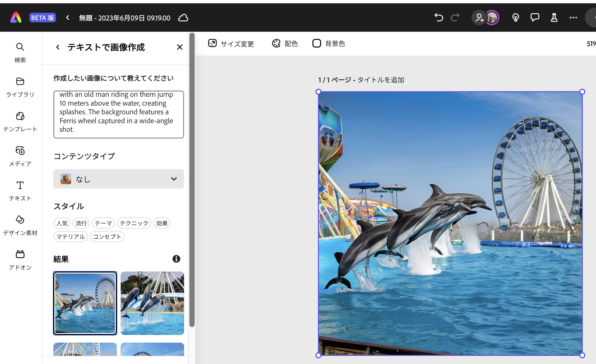This screenshot has height=364, width=596.
Task: Open the lightbulb tips icon
Action: (x=515, y=18)
